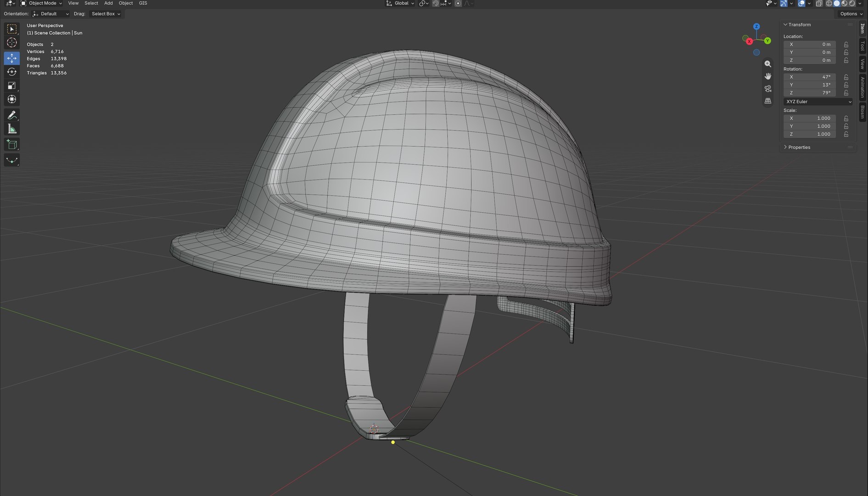Viewport: 868px width, 496px height.
Task: Click the pan hand viewport icon
Action: coord(767,76)
